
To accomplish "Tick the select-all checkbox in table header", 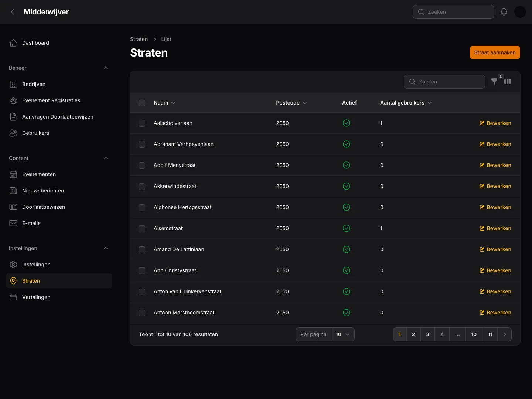I will coord(142,103).
